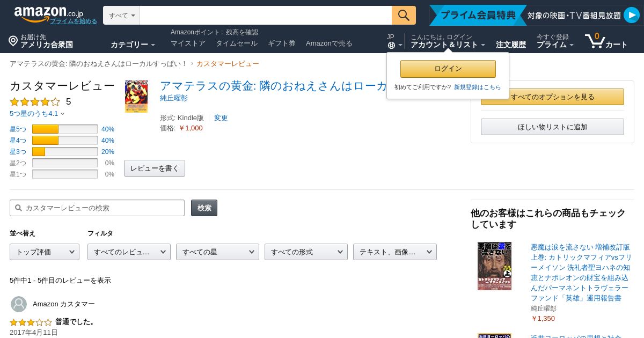Click the 変更 format change link

(221, 117)
